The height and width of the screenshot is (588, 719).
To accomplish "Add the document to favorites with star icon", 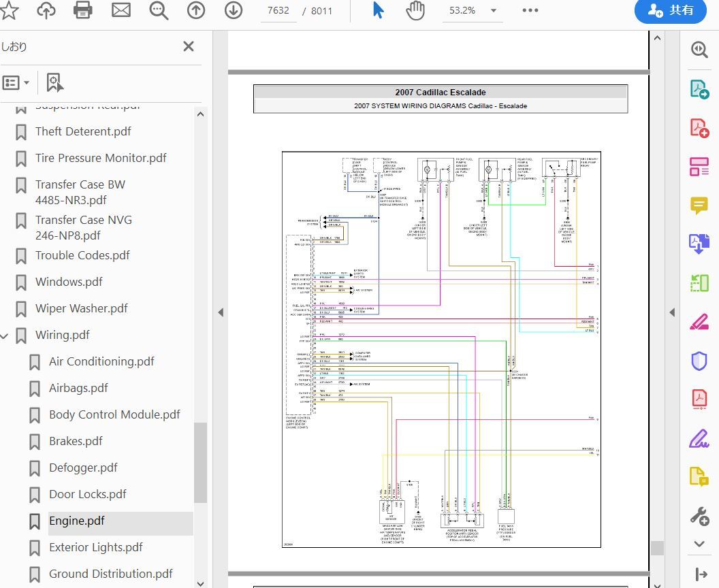I will coord(9,10).
